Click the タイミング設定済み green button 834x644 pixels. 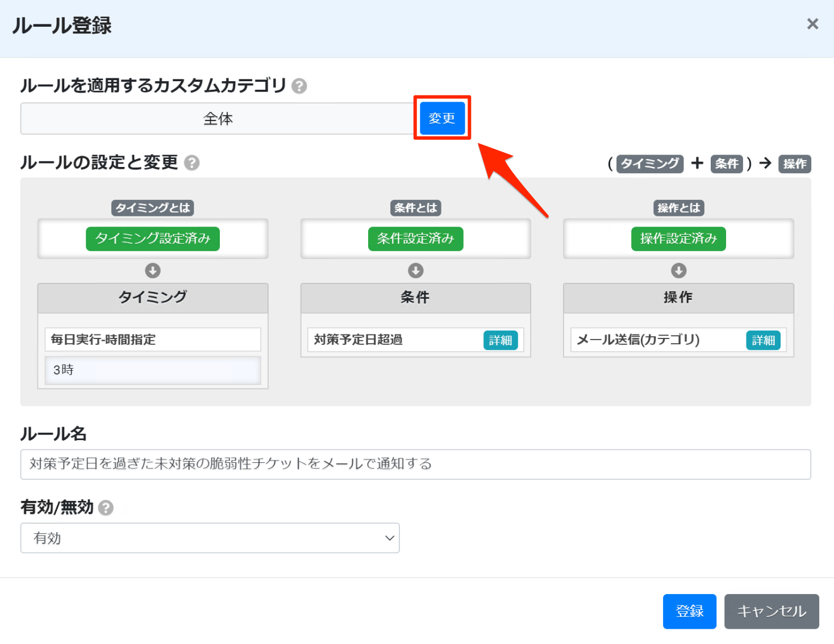[153, 239]
